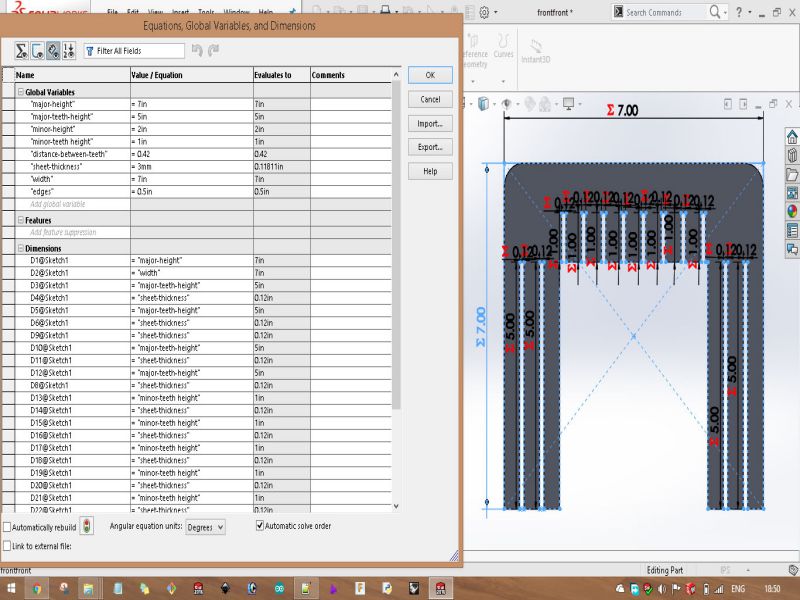Select the Dimension View icon
The height and width of the screenshot is (600, 800).
tap(53, 51)
